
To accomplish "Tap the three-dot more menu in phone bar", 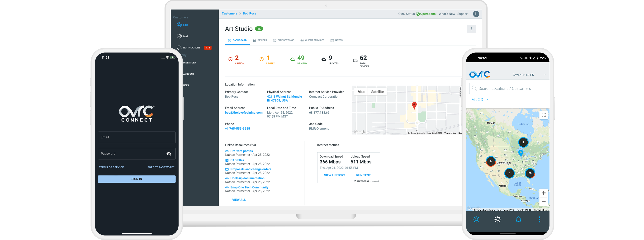I will click(x=539, y=220).
